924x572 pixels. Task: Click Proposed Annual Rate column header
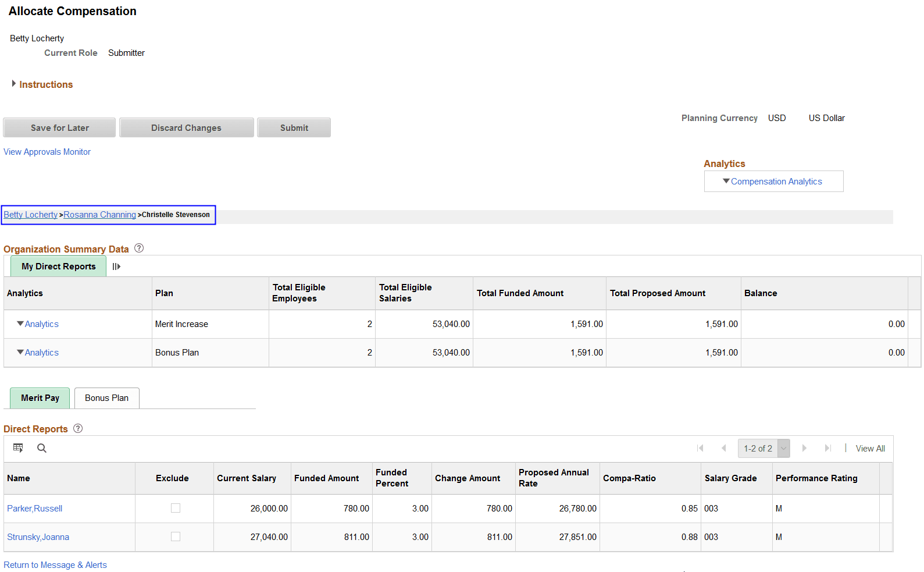[x=554, y=478]
